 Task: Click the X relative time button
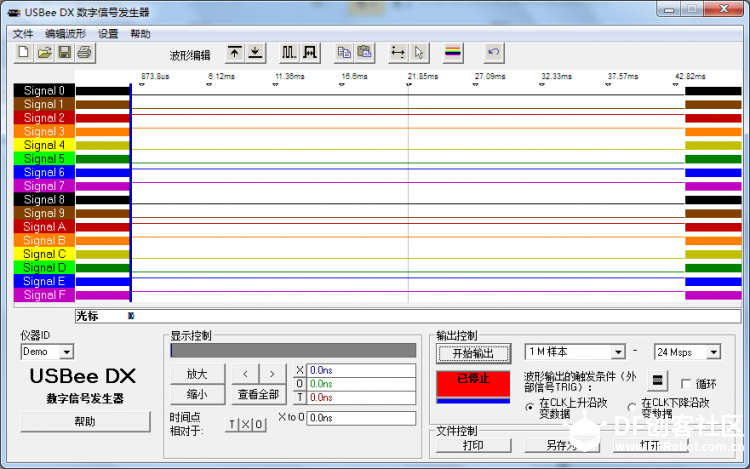(x=245, y=424)
